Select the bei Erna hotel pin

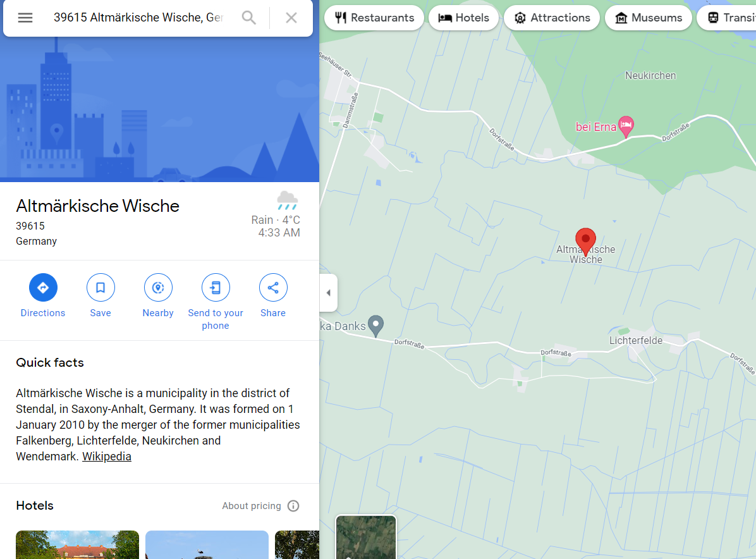[x=626, y=126]
